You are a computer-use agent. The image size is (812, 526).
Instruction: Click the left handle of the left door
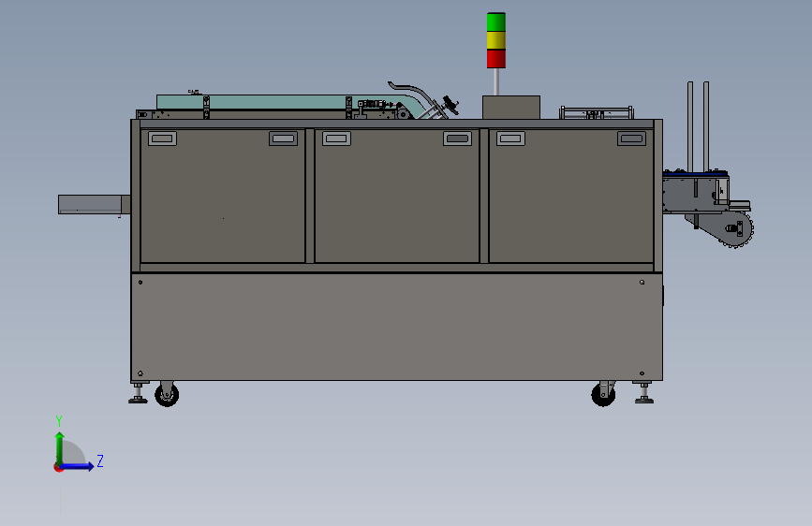point(163,139)
